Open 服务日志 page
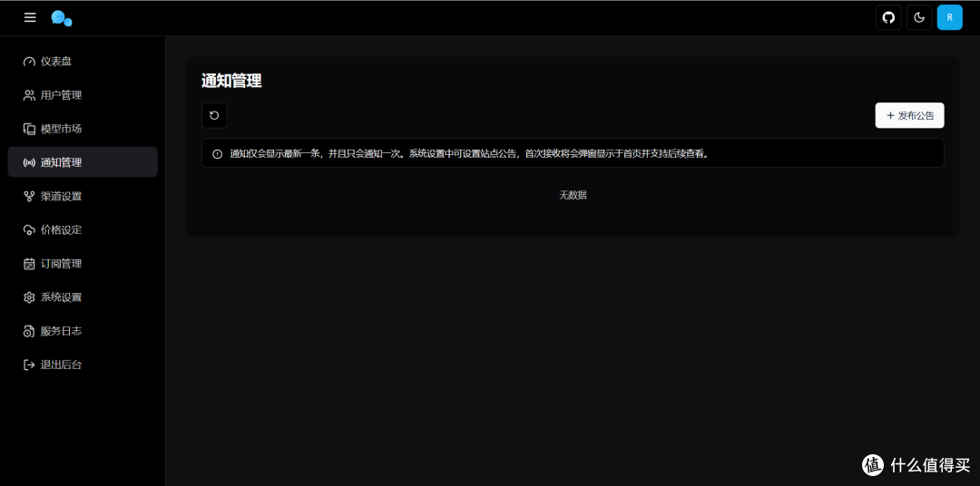The height and width of the screenshot is (486, 980). (x=83, y=331)
